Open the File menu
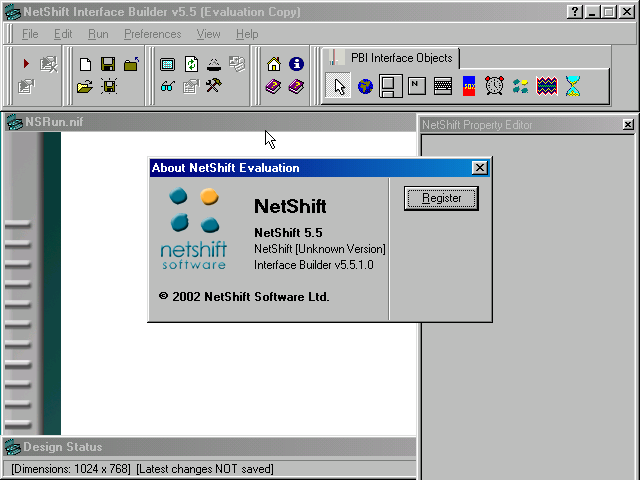640x480 pixels. coord(30,34)
